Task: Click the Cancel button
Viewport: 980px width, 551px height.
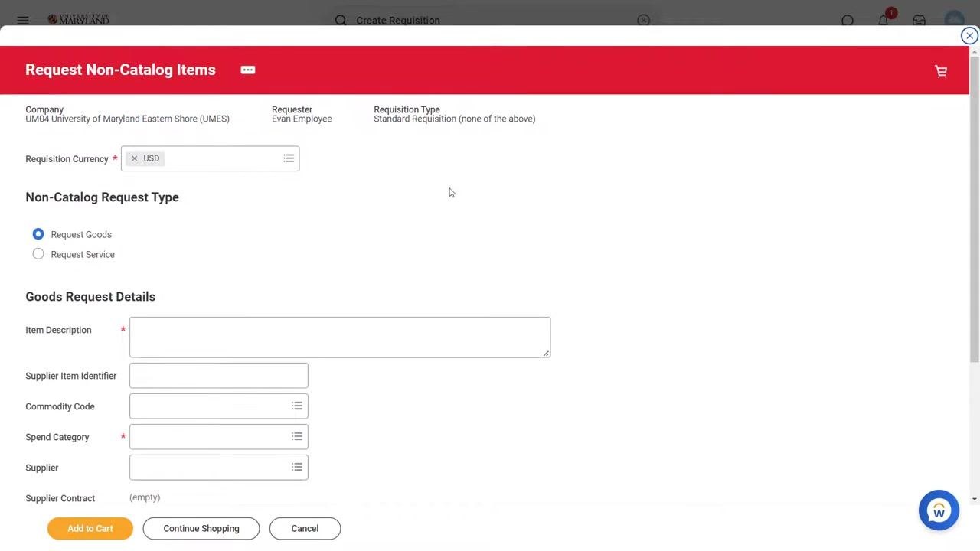Action: [x=305, y=529]
